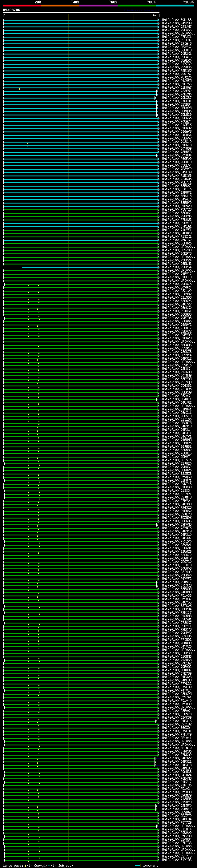
Task: Click the cyan alignment bar of Q5NTG2
Action: [81, 240]
